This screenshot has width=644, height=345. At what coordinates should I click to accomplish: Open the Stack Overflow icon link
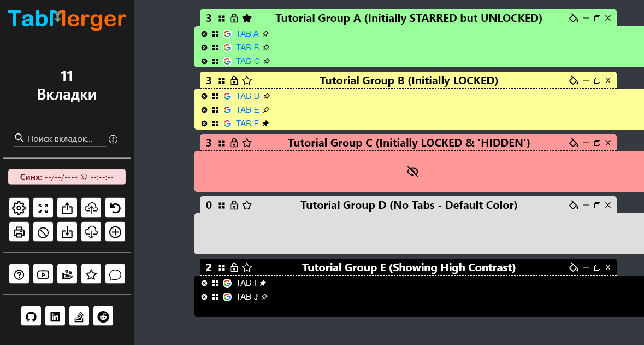coord(79,316)
